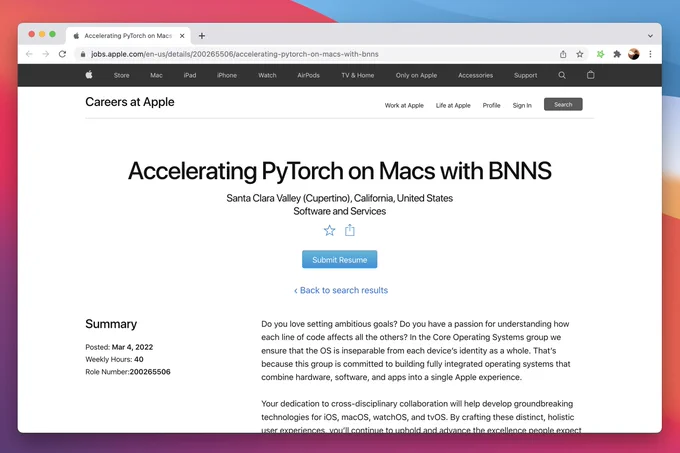Click the Sign In link
This screenshot has height=453, width=680.
(x=522, y=105)
